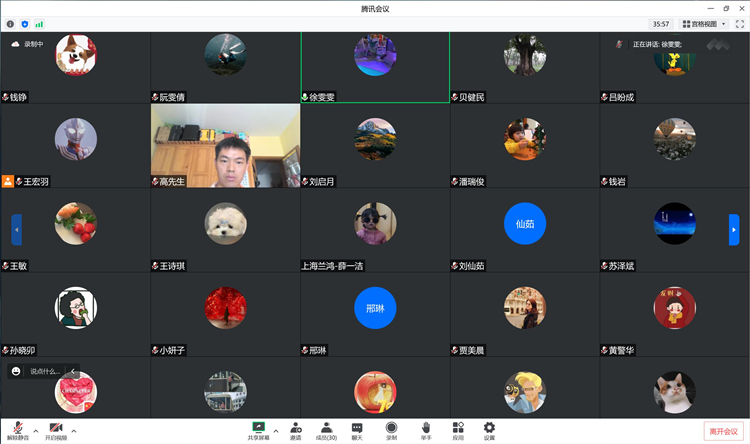Click the 录制 record button
750x444 pixels.
pos(391,431)
